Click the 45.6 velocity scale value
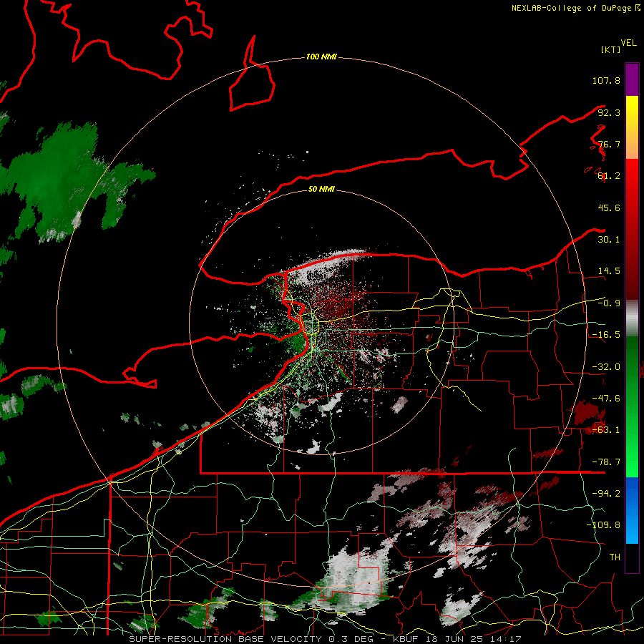The image size is (644, 644). [x=609, y=208]
